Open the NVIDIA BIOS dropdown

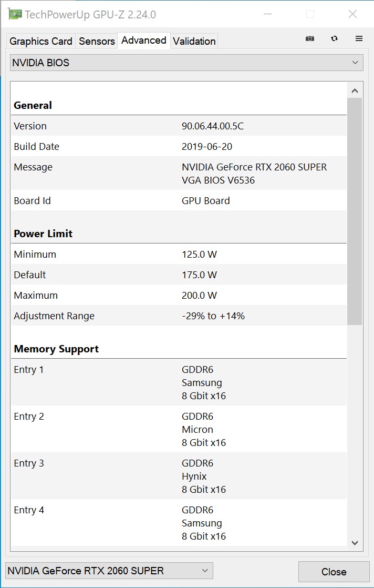coord(186,63)
